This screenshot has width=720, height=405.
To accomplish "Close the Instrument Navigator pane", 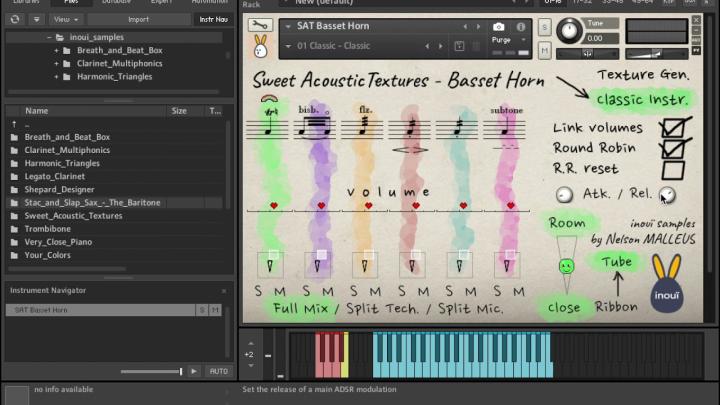I will [224, 291].
